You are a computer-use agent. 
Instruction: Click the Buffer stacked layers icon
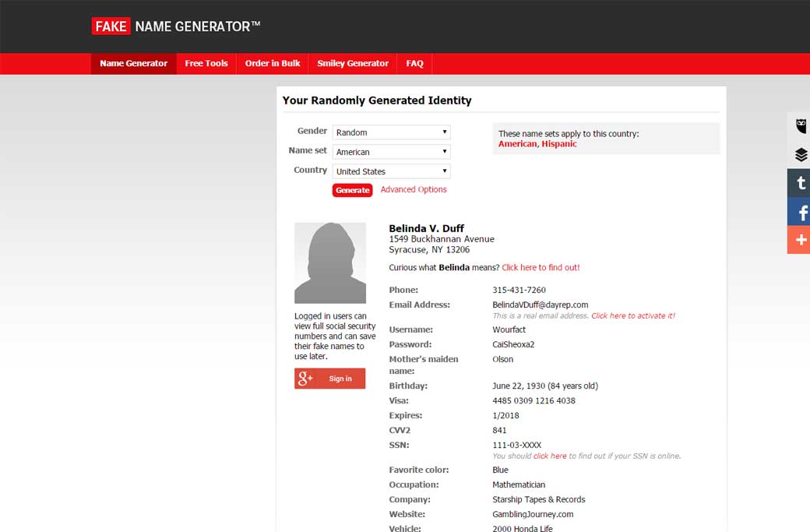[x=800, y=155]
